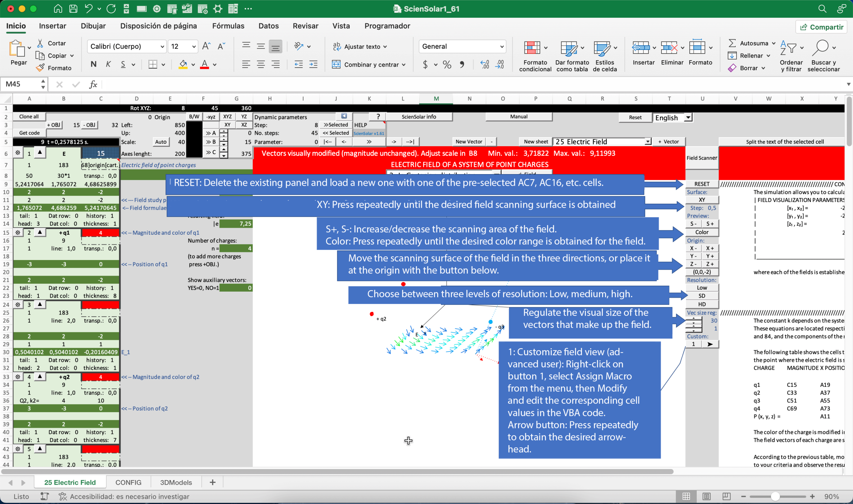
Task: Switch to Page Layout view in status bar
Action: pos(706,497)
